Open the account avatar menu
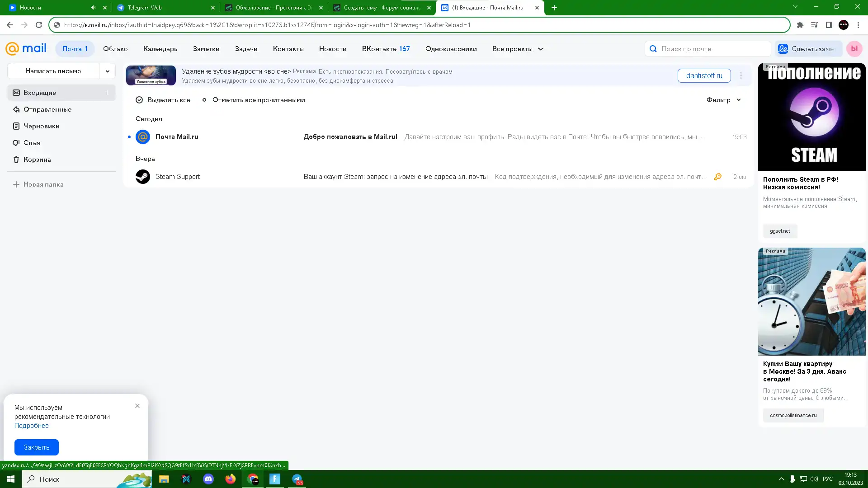Viewport: 868px width, 488px height. pyautogui.click(x=854, y=49)
